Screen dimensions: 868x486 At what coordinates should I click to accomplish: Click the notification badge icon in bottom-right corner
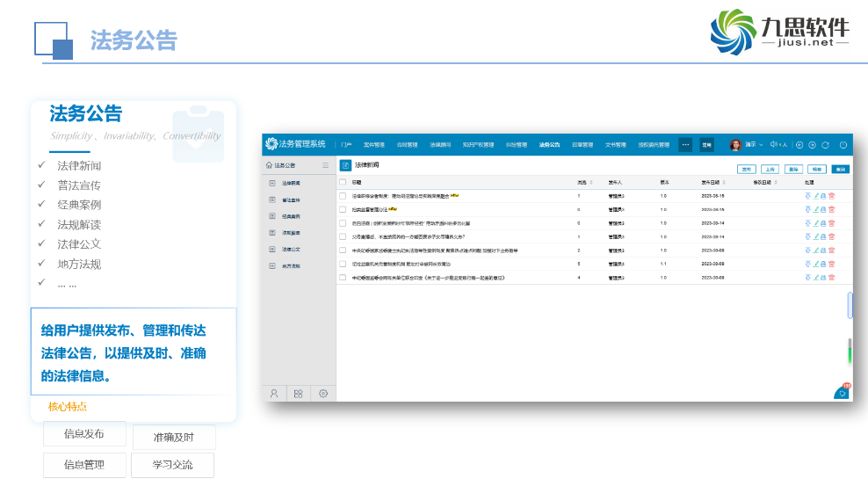point(843,392)
